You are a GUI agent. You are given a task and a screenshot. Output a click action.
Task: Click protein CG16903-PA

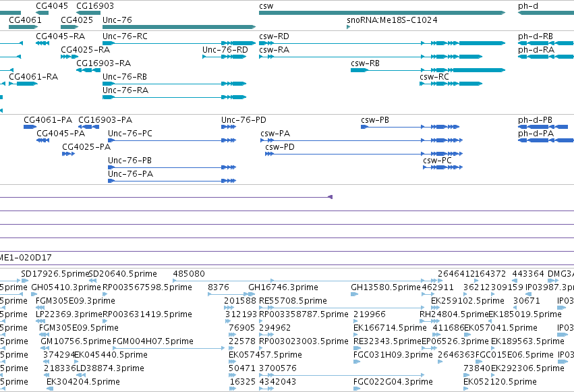88,127
